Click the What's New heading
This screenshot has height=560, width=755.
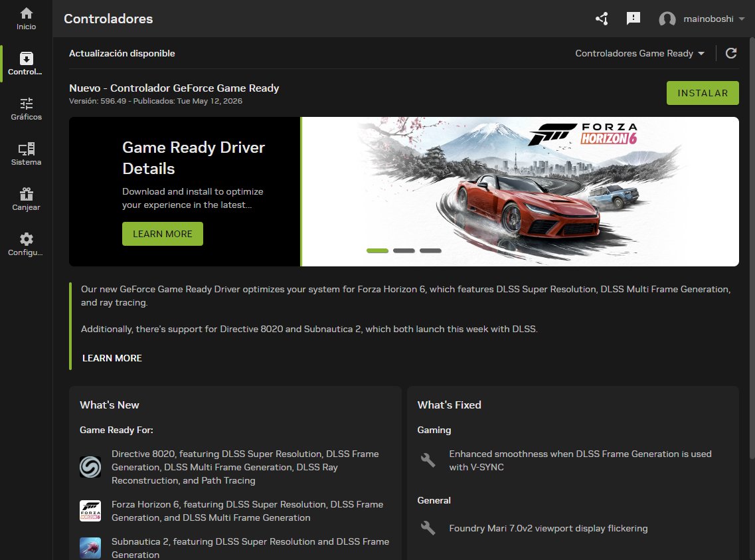pos(110,405)
